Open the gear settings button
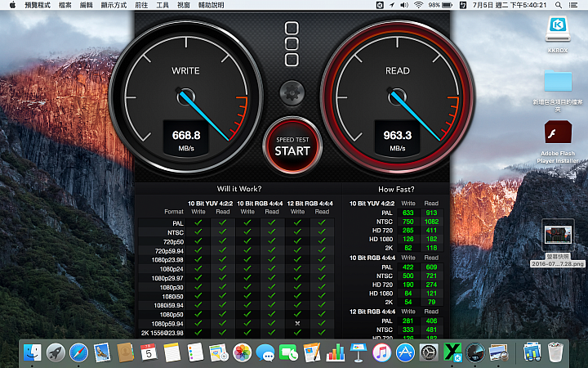This screenshot has height=368, width=588. [292, 92]
